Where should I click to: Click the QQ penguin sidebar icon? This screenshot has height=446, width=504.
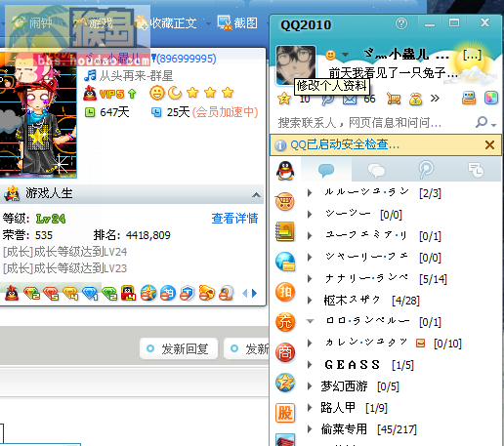pyautogui.click(x=285, y=171)
